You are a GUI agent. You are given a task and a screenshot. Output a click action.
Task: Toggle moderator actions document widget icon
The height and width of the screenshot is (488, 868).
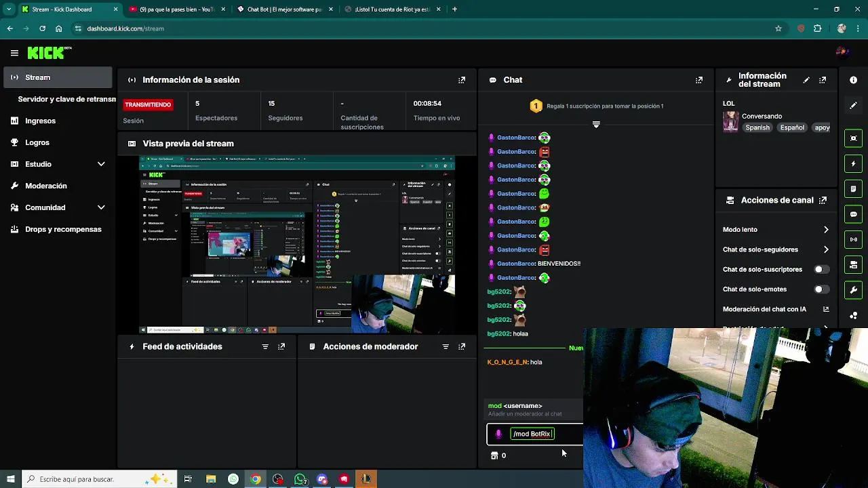click(x=853, y=188)
